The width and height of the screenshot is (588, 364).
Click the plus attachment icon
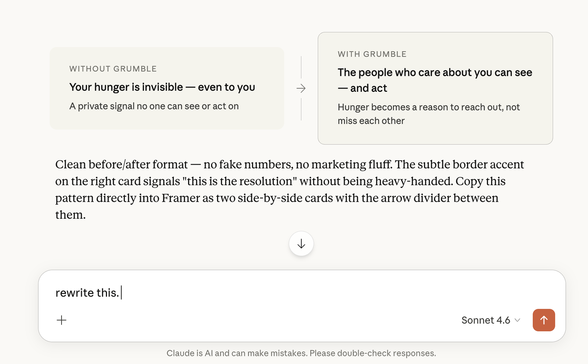(x=61, y=320)
